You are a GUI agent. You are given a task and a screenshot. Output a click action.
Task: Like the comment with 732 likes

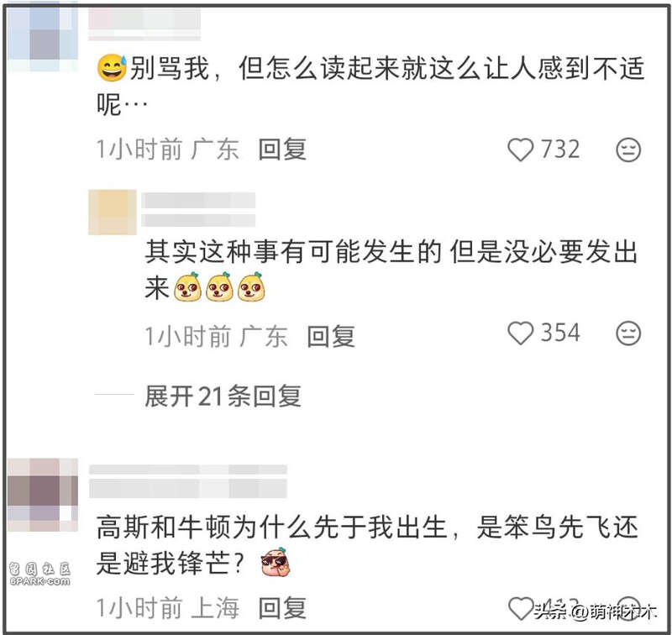520,150
